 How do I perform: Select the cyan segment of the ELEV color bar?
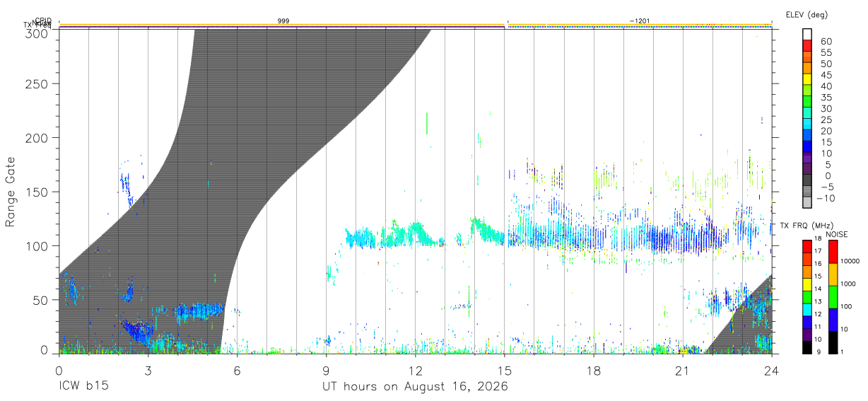tap(808, 125)
